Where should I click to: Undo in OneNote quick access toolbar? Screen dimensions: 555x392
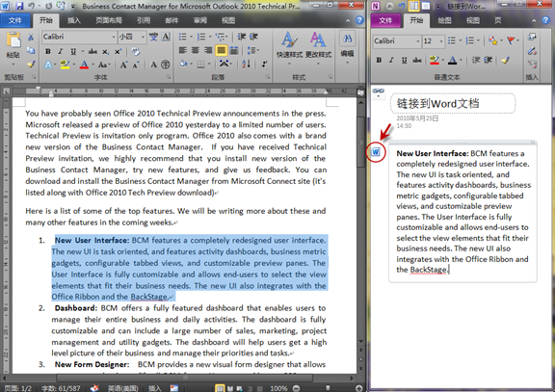pos(402,6)
